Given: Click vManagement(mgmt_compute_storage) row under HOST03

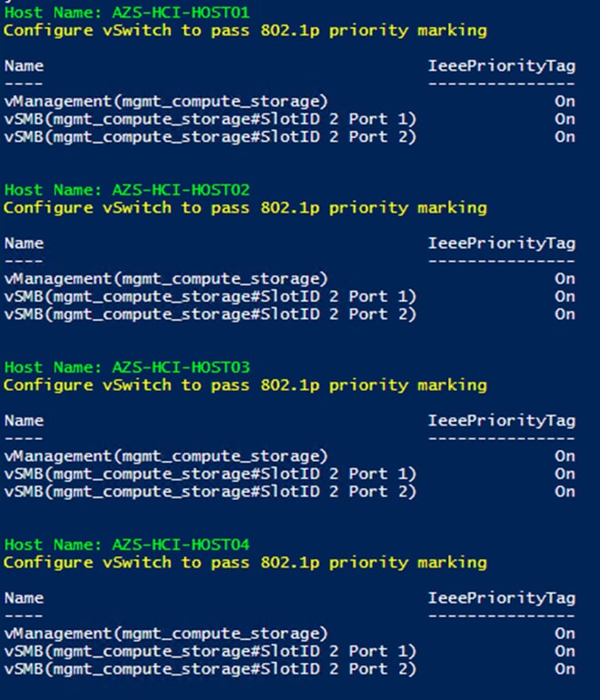Looking at the screenshot, I should pos(290,456).
